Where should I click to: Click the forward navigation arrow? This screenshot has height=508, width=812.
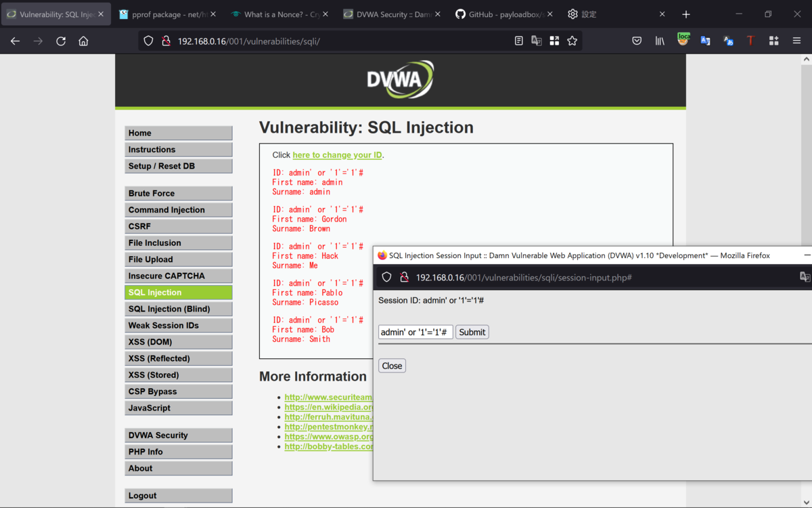pos(38,41)
